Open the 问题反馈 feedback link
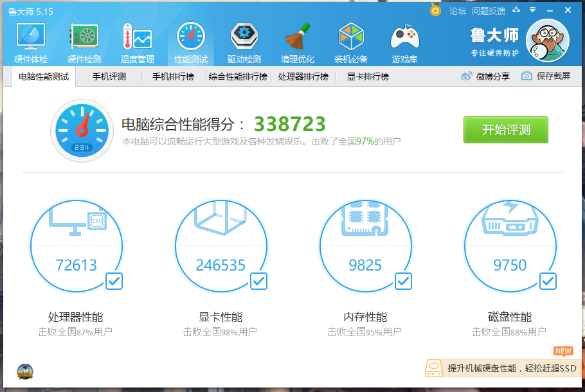 coord(489,11)
